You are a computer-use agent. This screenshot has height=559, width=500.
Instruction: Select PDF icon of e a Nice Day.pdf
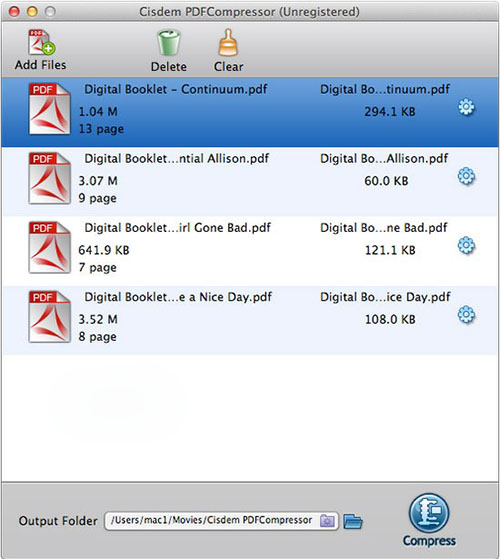tap(49, 316)
